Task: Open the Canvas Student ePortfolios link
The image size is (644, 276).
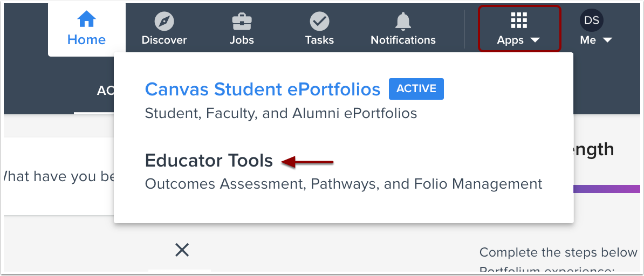Action: tap(263, 89)
